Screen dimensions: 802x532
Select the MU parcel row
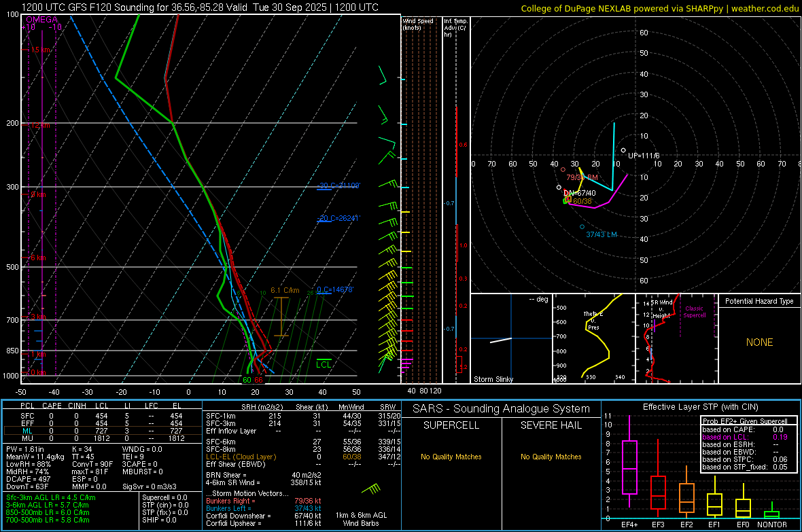click(x=102, y=438)
